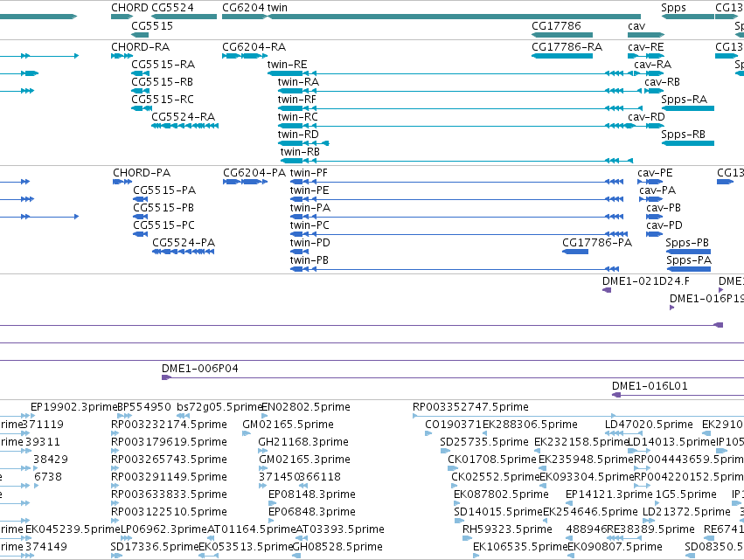
Task: Click the twin-RE transcript label
Action: (x=287, y=65)
